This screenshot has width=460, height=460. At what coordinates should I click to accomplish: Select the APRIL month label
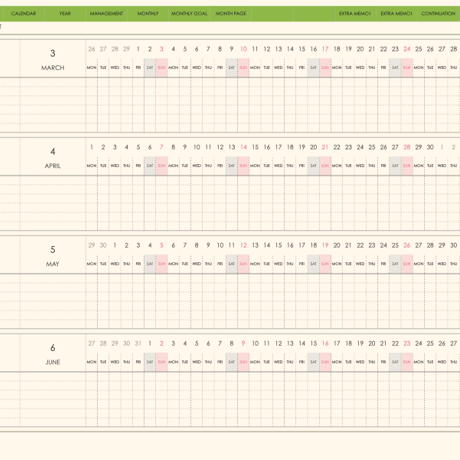(x=53, y=166)
